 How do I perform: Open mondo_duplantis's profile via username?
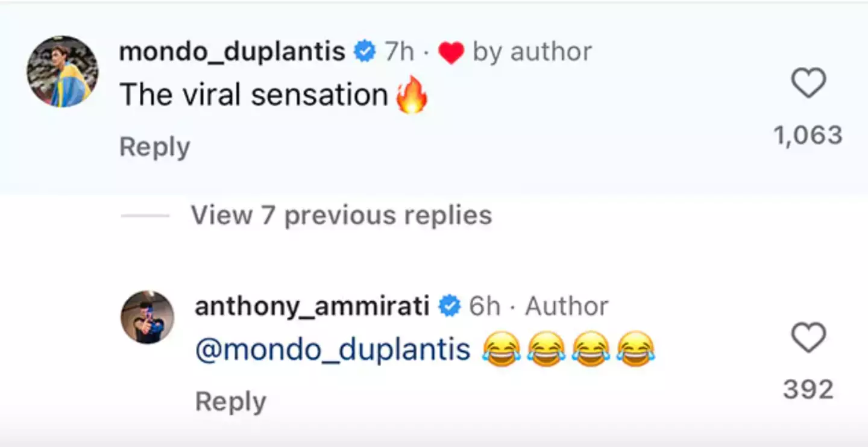coord(231,51)
